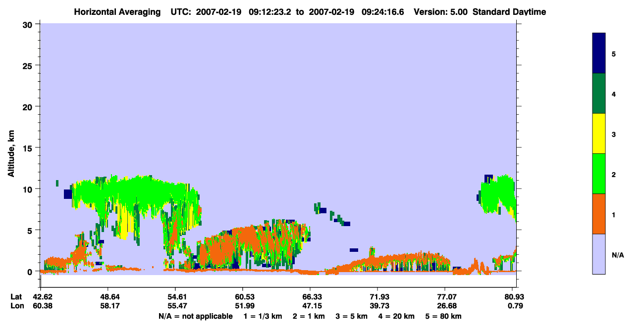Click the lavender N/A colorbar segment
Screen dimensions: 644x330
pyautogui.click(x=599, y=254)
